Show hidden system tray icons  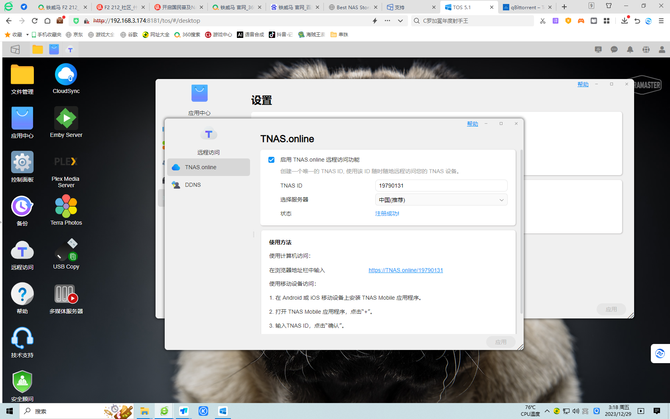547,411
